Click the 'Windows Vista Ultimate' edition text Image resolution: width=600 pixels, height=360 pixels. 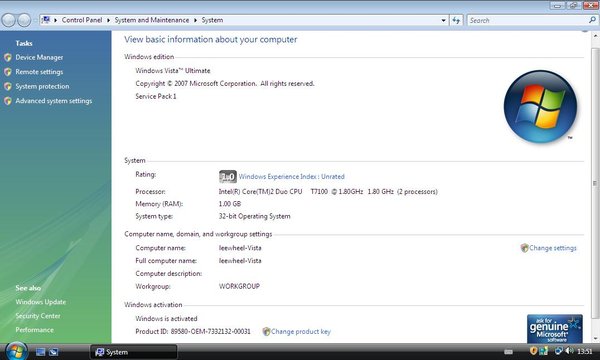tap(173, 70)
